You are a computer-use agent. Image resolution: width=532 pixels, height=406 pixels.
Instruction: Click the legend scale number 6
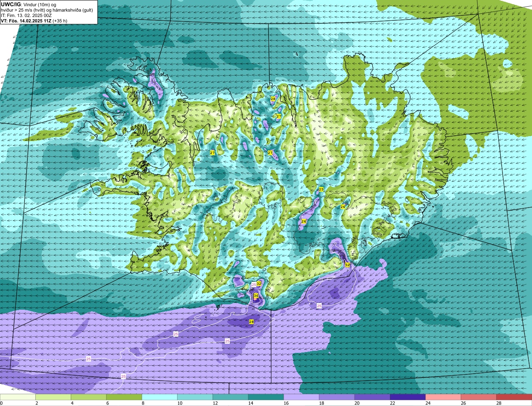[x=107, y=403]
